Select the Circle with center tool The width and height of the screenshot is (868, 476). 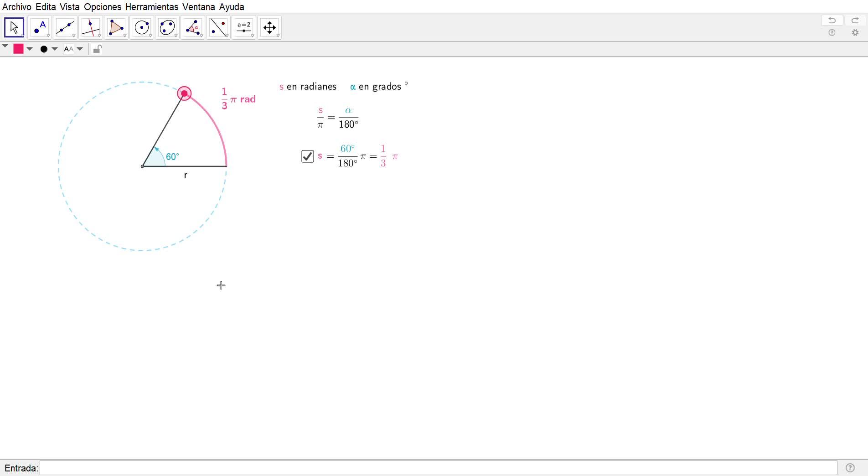pyautogui.click(x=142, y=28)
